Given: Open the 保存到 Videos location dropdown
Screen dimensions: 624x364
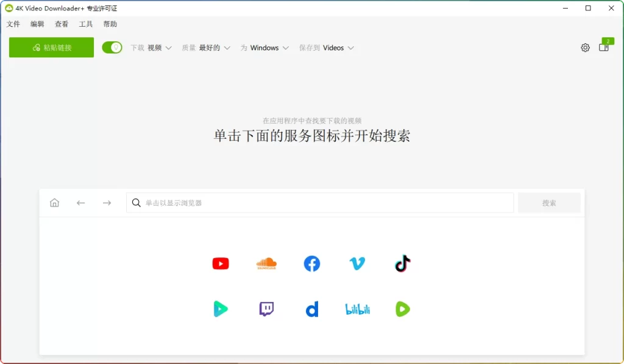Looking at the screenshot, I should (x=327, y=47).
